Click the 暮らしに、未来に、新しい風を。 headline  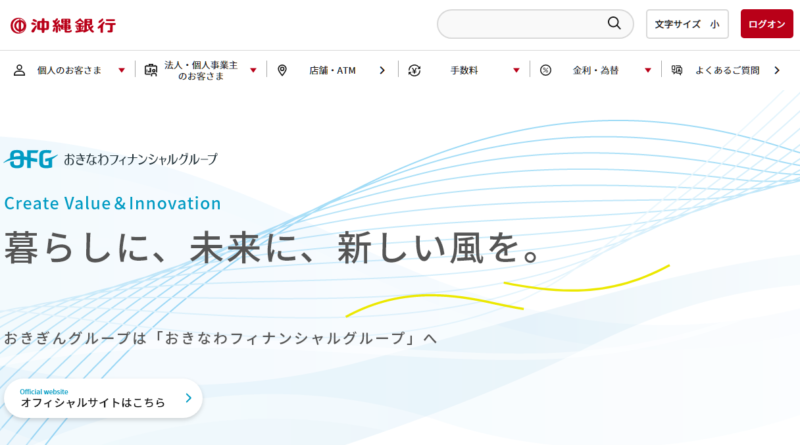[273, 248]
